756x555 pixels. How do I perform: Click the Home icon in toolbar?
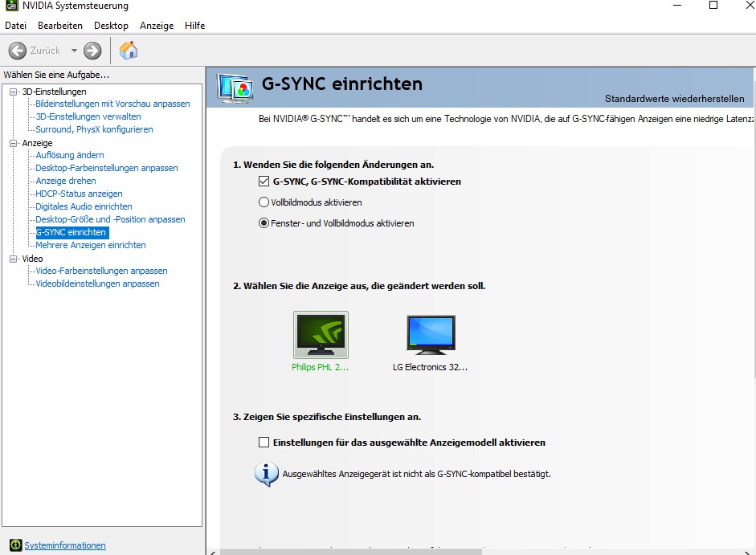[x=129, y=51]
